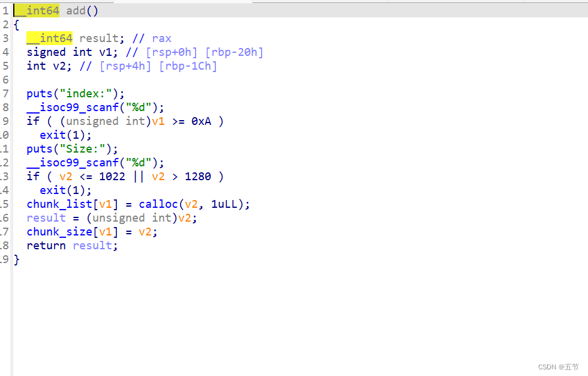Click the chunk_size array name

coord(59,232)
